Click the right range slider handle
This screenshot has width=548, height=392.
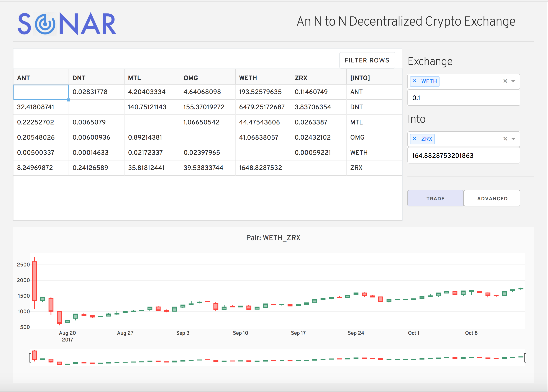(525, 358)
